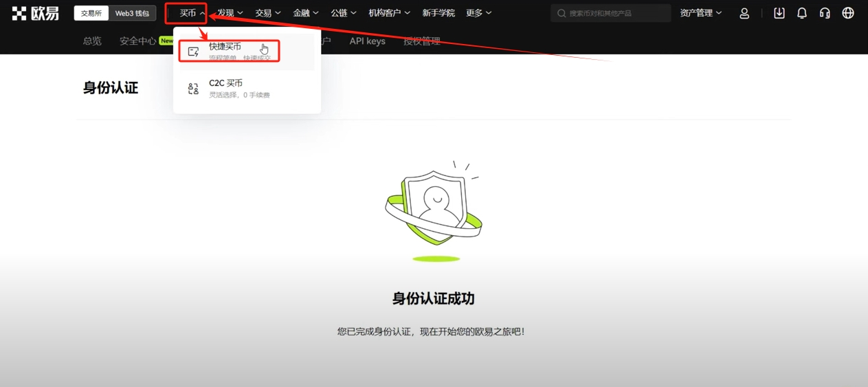
Task: Open the 授权管理 tab
Action: coord(422,41)
